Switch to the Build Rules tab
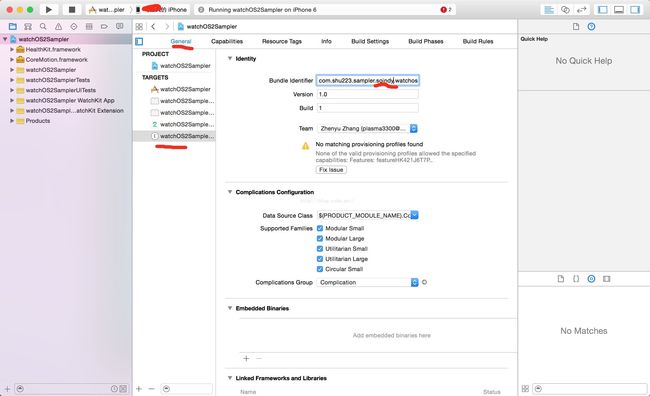650x396 pixels. [x=478, y=41]
